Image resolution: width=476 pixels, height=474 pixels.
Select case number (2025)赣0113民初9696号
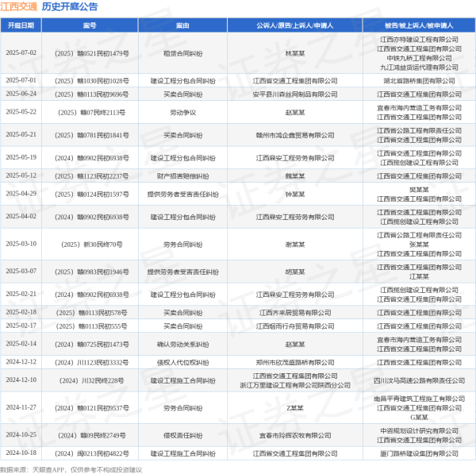92,94
